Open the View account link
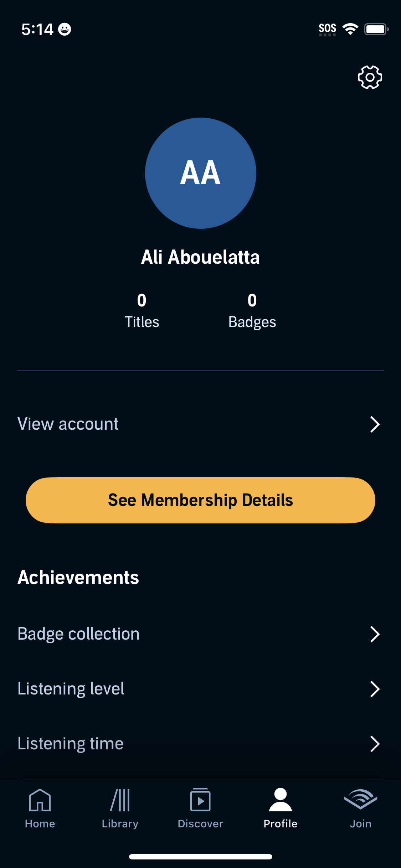Screen dimensions: 401x868 (x=68, y=424)
